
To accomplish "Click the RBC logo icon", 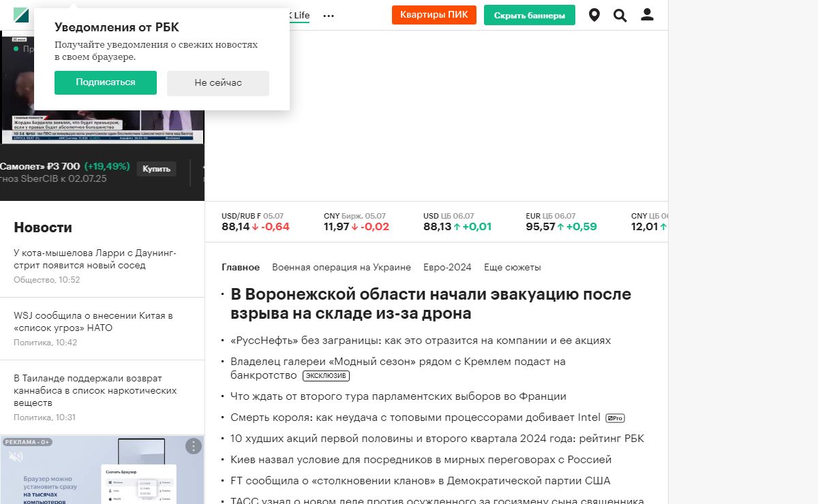I will click(x=21, y=15).
